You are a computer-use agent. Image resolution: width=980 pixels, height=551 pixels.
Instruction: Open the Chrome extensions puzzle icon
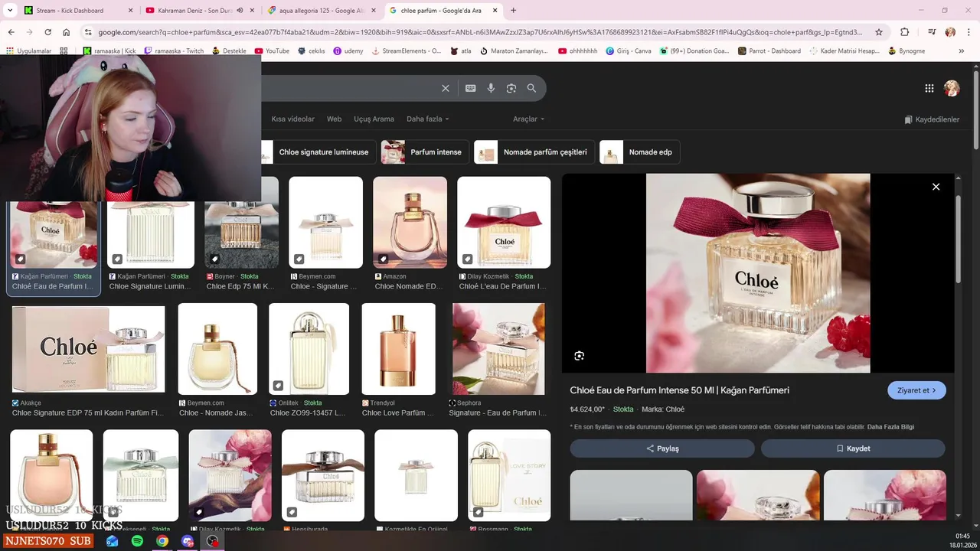[904, 32]
